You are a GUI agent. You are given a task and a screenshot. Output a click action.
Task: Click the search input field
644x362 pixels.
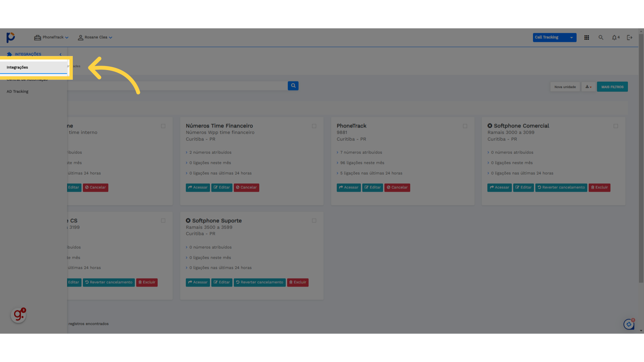click(177, 86)
